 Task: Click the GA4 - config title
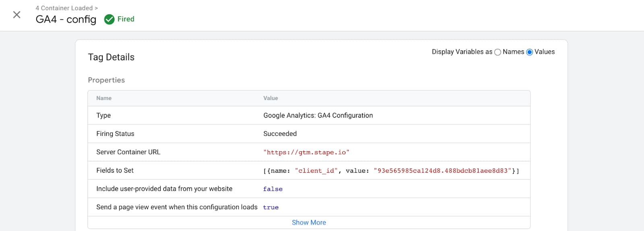pos(66,19)
